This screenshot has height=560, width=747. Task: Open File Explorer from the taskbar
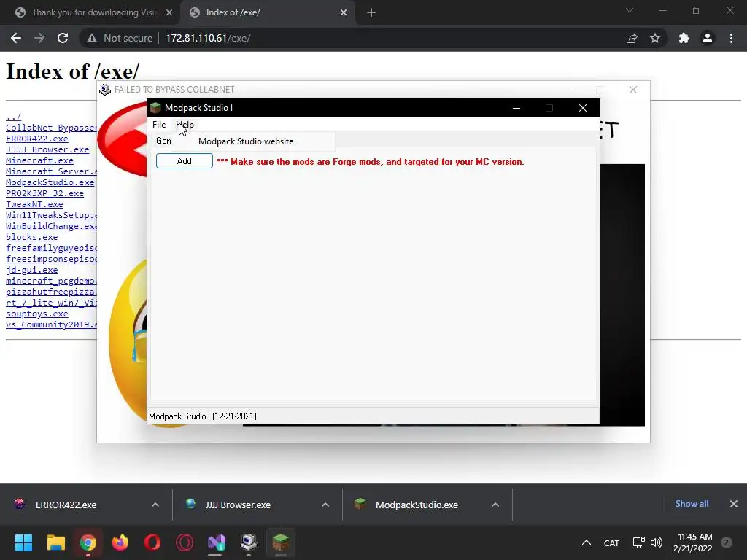pos(55,542)
